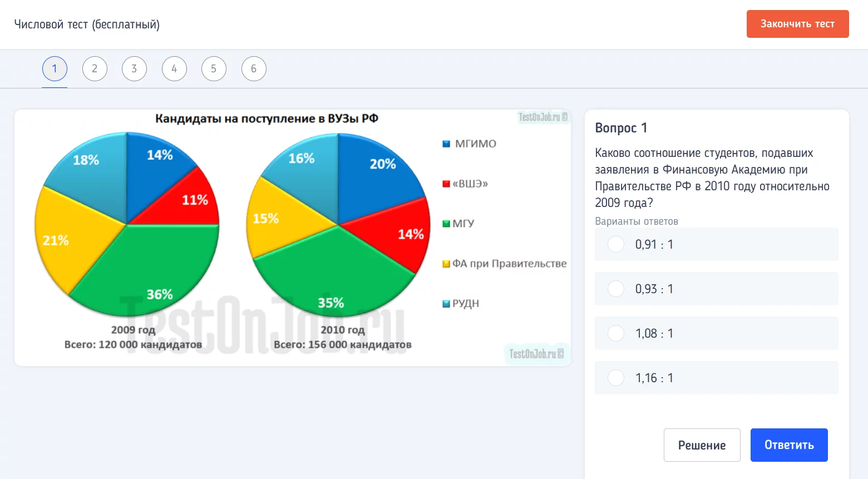The height and width of the screenshot is (479, 868).
Task: Go to question 3 step
Action: 134,69
